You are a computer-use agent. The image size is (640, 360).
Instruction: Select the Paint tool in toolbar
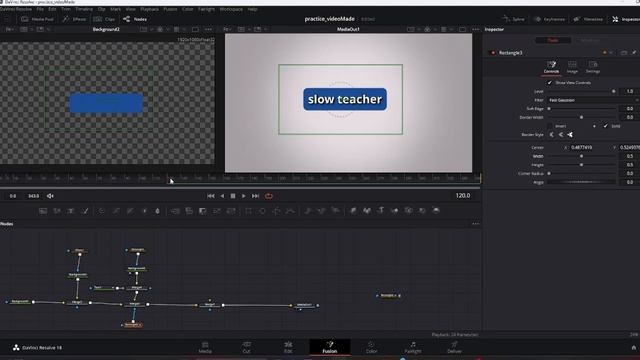(85, 211)
